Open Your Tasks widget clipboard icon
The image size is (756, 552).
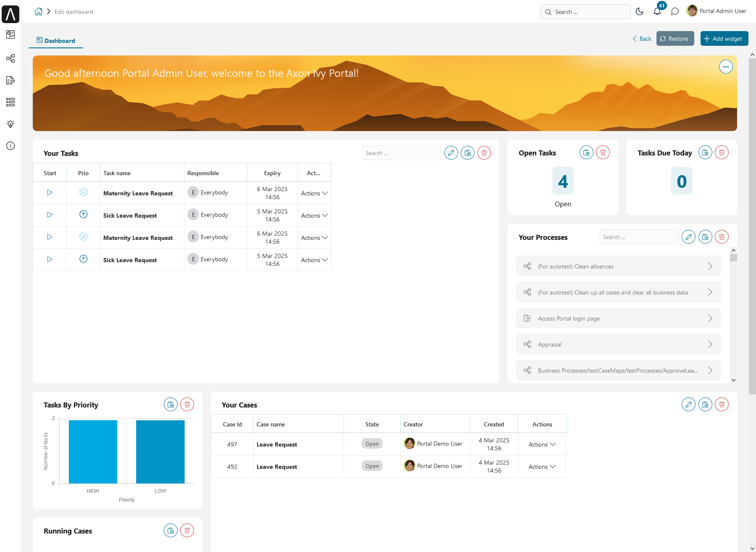coord(467,153)
